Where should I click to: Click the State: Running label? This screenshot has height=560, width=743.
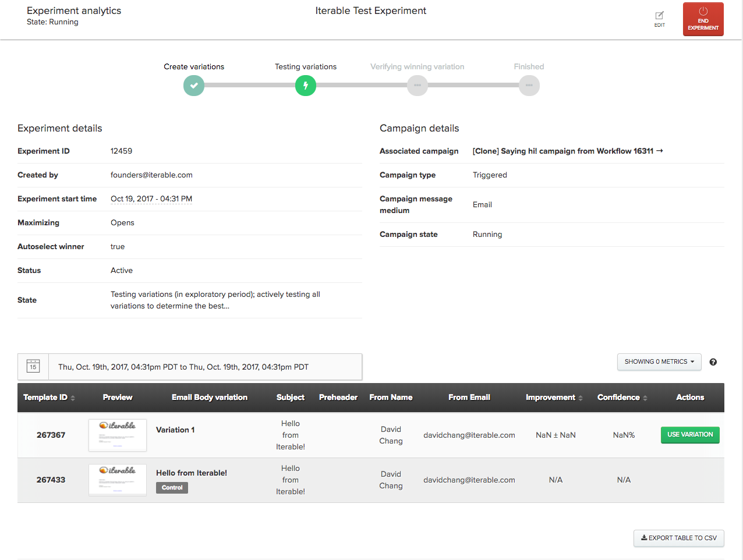tap(52, 22)
